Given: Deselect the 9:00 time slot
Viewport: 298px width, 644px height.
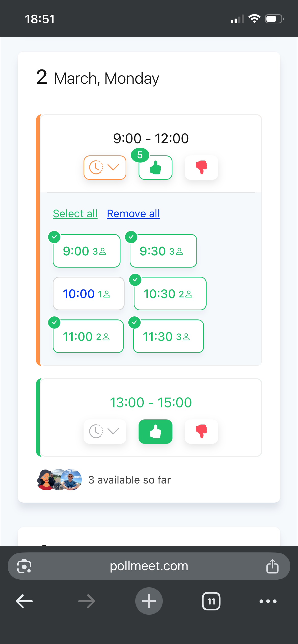Looking at the screenshot, I should (86, 251).
